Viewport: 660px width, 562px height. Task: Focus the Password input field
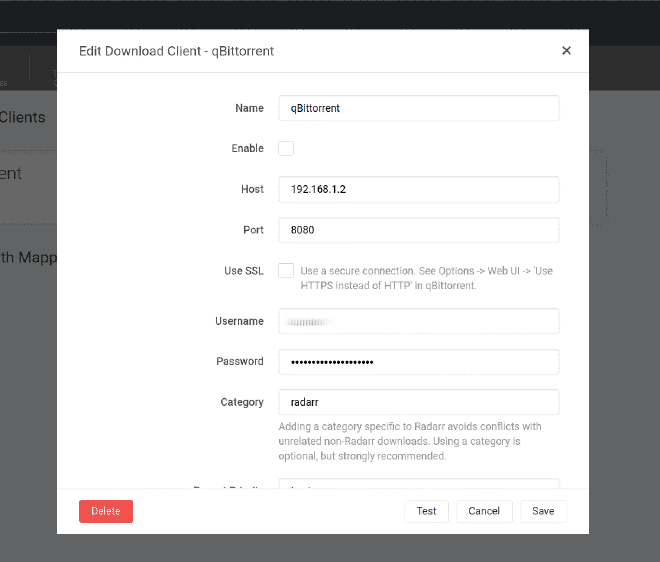pos(418,362)
